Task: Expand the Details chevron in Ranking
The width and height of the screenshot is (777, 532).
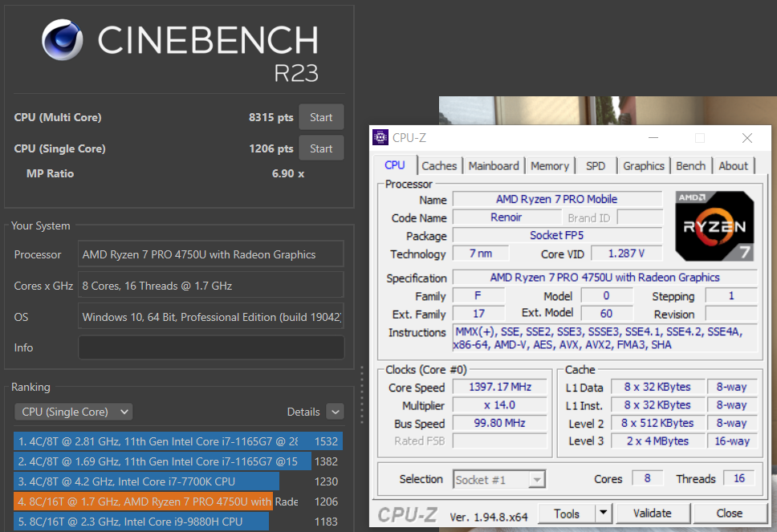Action: tap(336, 412)
